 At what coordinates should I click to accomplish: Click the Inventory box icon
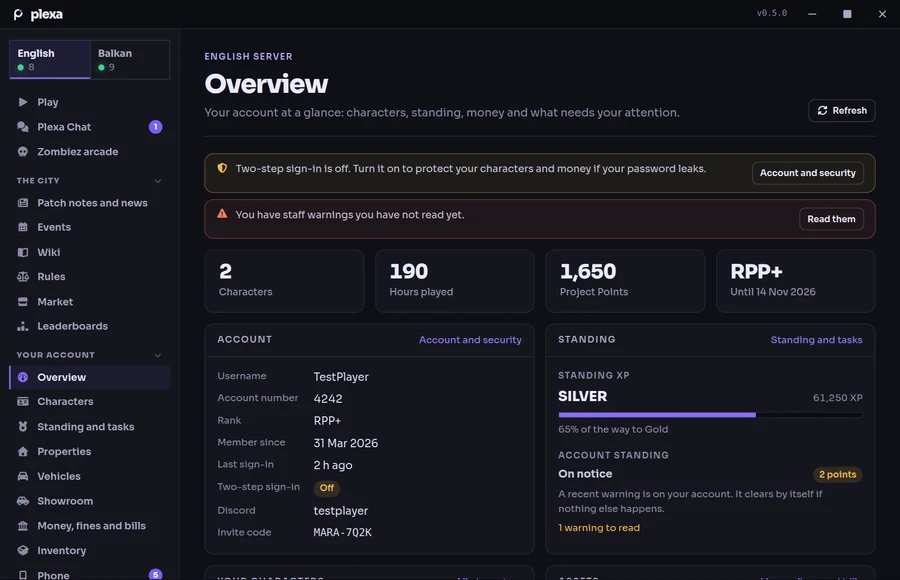coord(23,550)
